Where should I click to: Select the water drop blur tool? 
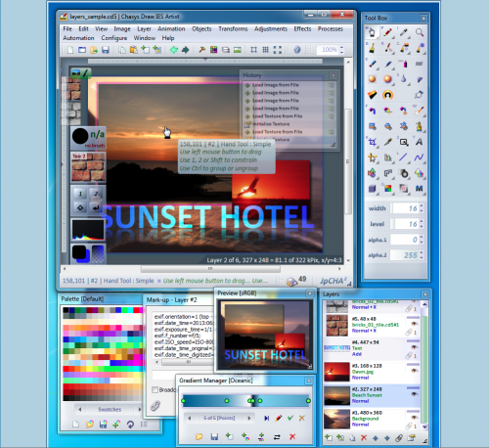pyautogui.click(x=403, y=79)
